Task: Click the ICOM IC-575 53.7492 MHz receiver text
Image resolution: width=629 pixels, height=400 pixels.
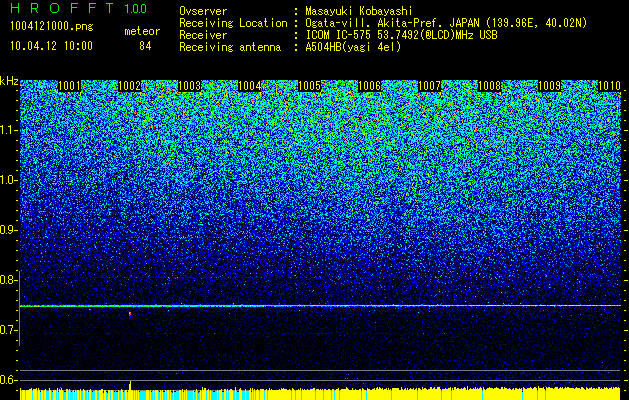Action: [402, 35]
